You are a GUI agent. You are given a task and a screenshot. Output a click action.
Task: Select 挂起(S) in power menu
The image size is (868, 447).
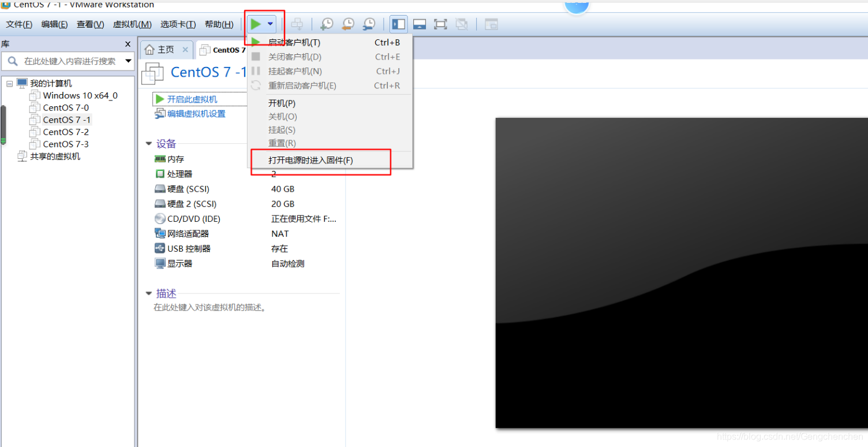(x=330, y=130)
